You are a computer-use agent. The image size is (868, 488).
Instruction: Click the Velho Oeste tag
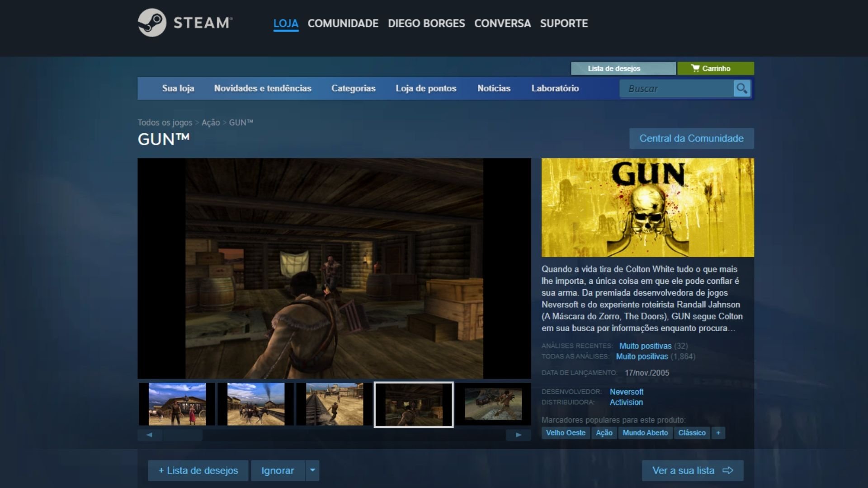566,433
